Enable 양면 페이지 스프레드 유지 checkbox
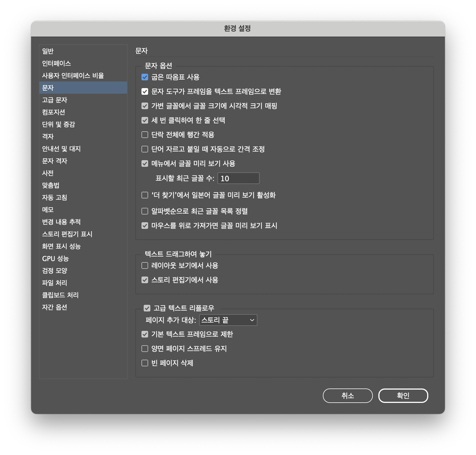 tap(145, 349)
